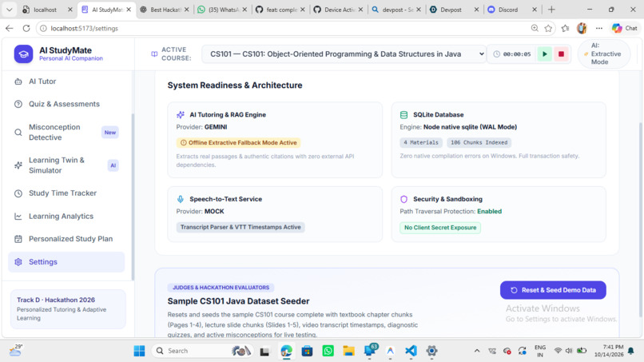
Task: Click the book icon beside Active Course
Action: (x=154, y=54)
